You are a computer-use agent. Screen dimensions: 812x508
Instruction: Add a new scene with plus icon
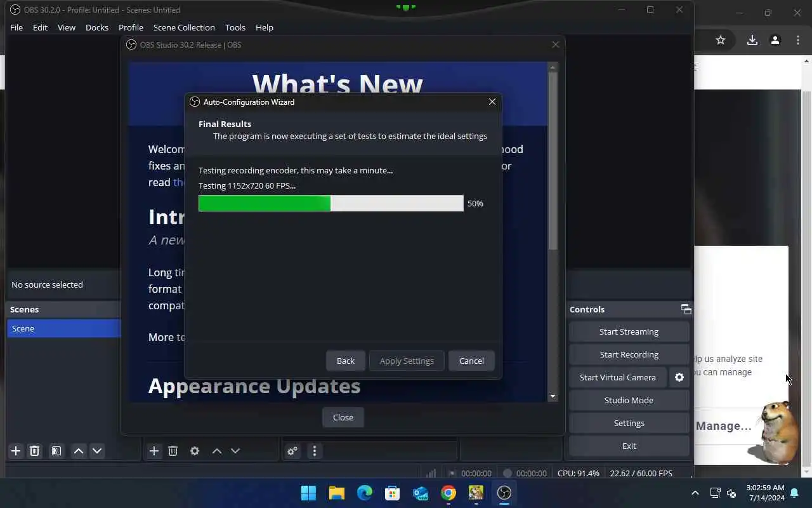point(16,451)
